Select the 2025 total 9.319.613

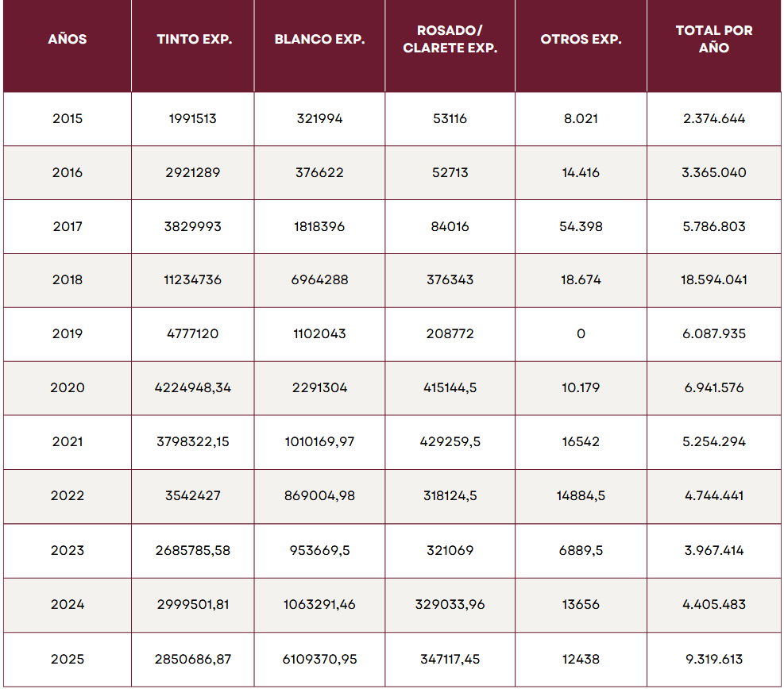pos(714,660)
